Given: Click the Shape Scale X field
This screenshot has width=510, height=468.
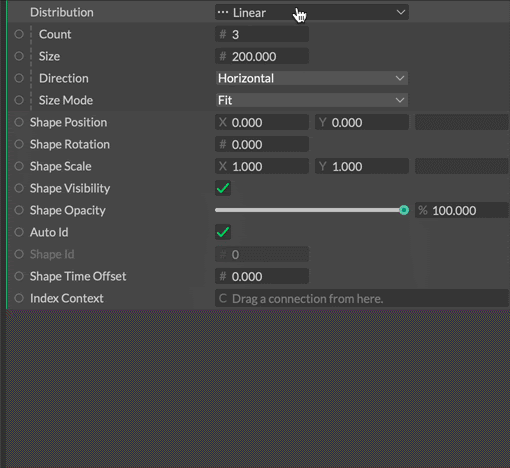Looking at the screenshot, I should click(x=262, y=166).
